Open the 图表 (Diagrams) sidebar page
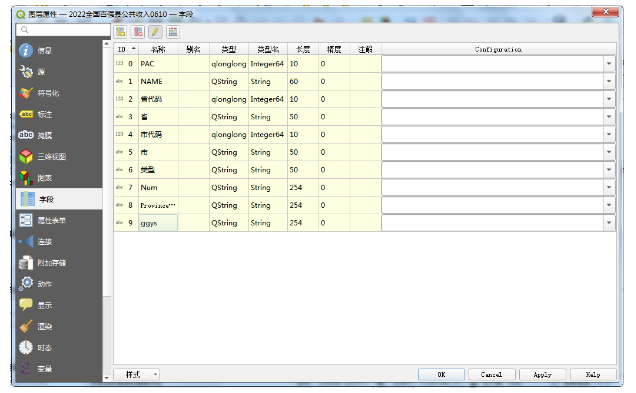The width and height of the screenshot is (636, 393). coord(59,178)
